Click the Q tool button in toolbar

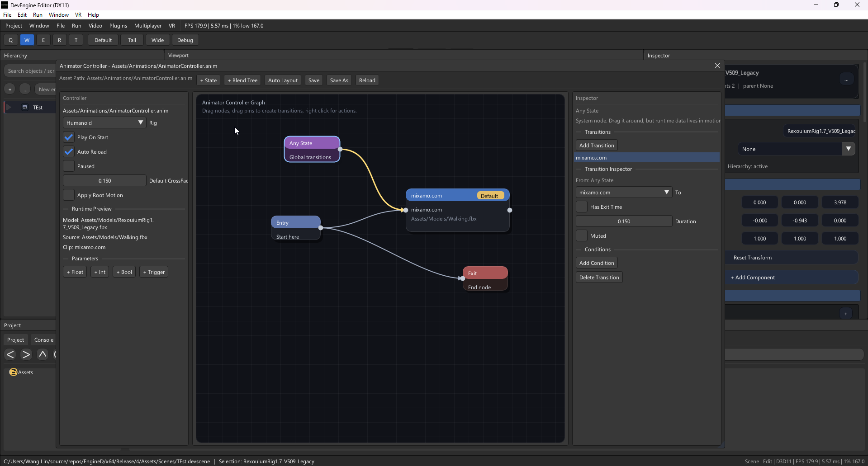11,40
